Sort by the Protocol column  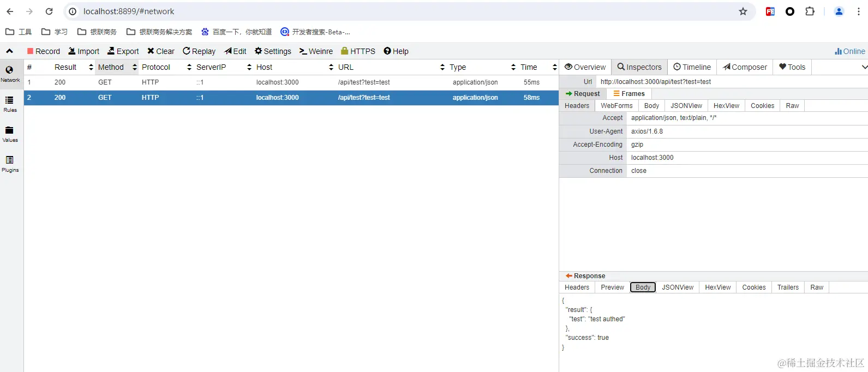click(166, 67)
